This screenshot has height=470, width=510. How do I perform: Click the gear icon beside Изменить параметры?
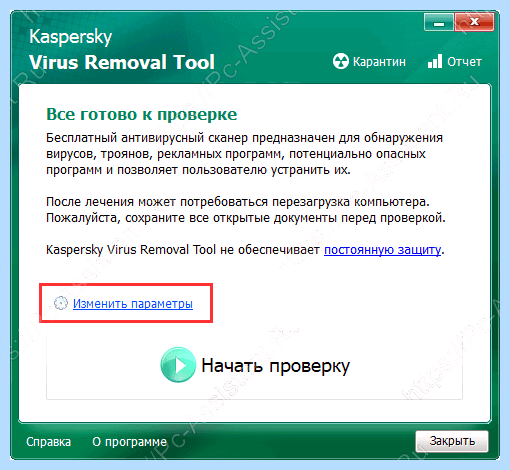pyautogui.click(x=61, y=303)
